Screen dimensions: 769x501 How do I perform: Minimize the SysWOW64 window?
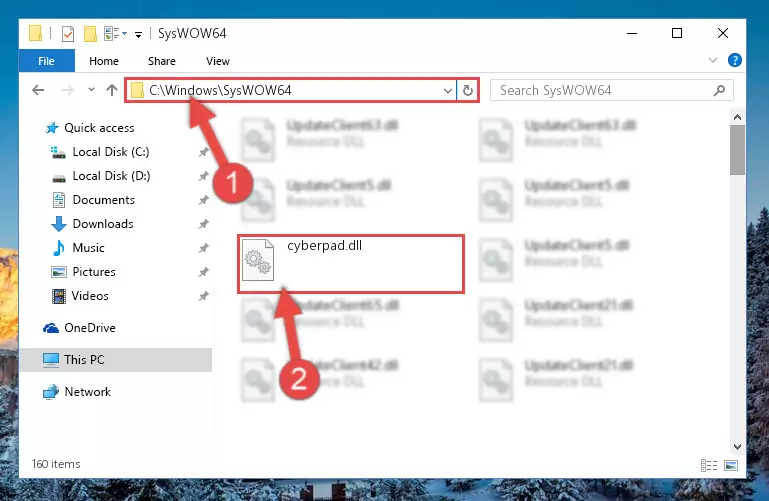click(632, 33)
